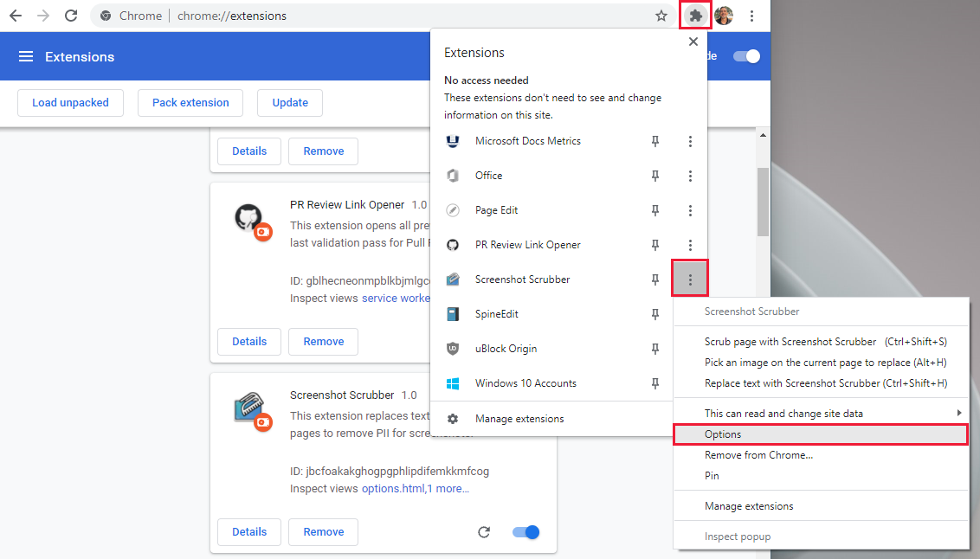The image size is (980, 559).
Task: Pin the Office extension
Action: pyautogui.click(x=655, y=177)
